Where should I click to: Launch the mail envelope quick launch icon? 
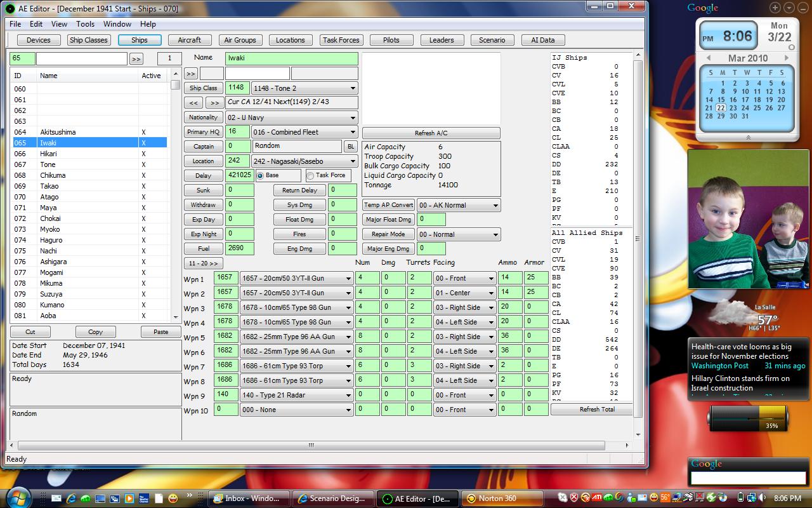(56, 498)
